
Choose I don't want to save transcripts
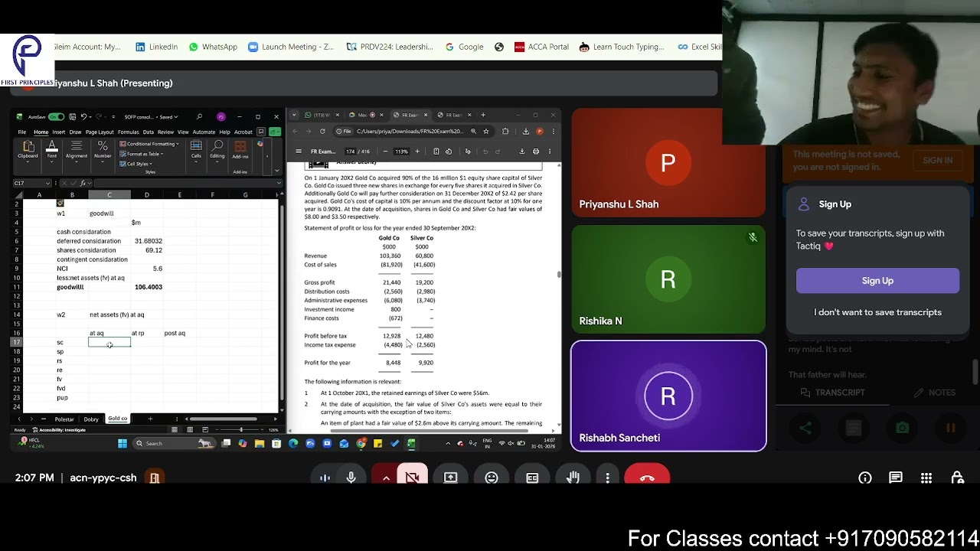pyautogui.click(x=877, y=312)
